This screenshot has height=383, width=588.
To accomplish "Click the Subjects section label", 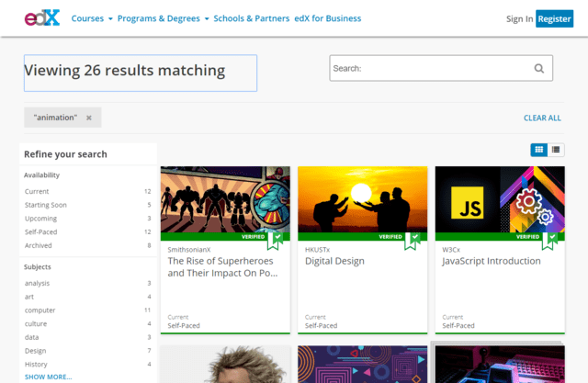I will pos(38,267).
